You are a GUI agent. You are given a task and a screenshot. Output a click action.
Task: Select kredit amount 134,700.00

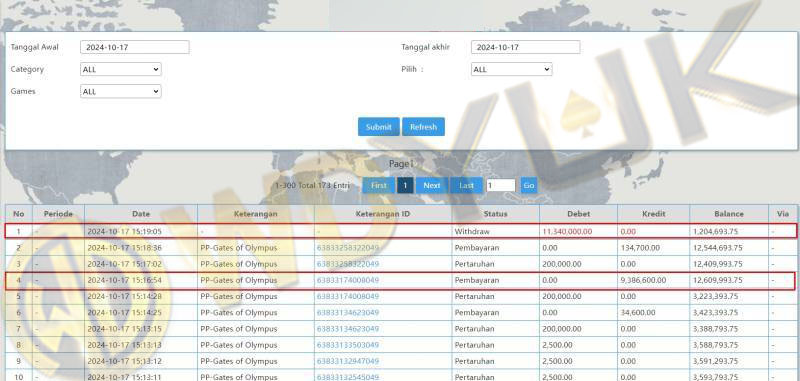tap(640, 248)
